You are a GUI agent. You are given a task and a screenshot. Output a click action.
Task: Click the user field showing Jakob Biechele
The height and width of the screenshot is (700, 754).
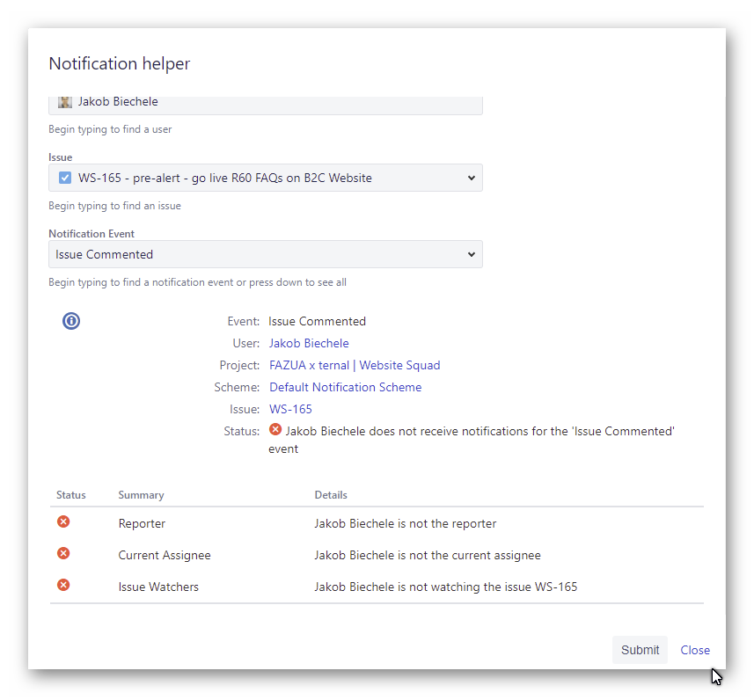[266, 106]
